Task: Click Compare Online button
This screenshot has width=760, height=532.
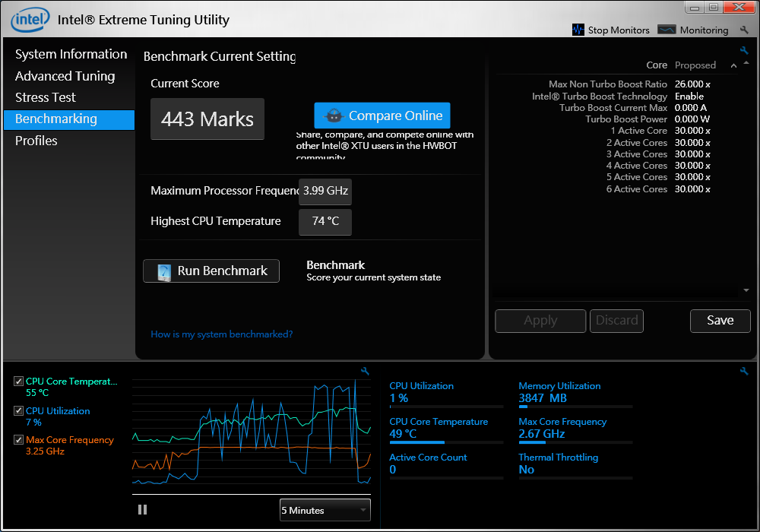Action: click(382, 116)
